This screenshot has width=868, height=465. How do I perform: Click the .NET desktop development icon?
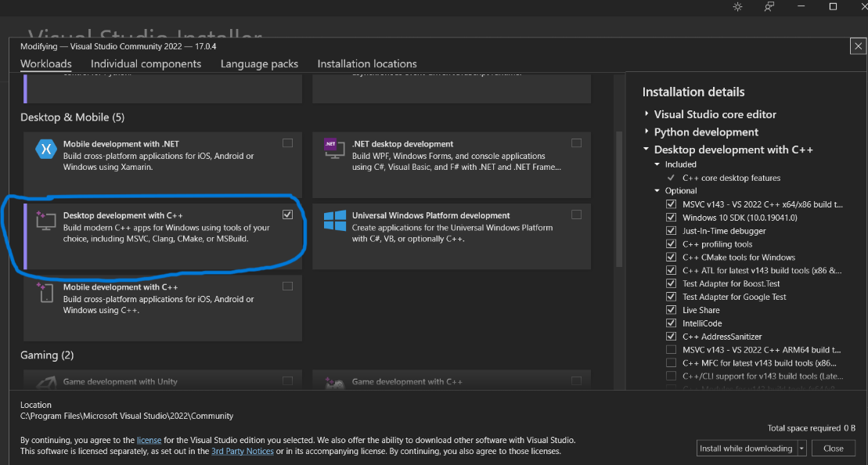334,149
